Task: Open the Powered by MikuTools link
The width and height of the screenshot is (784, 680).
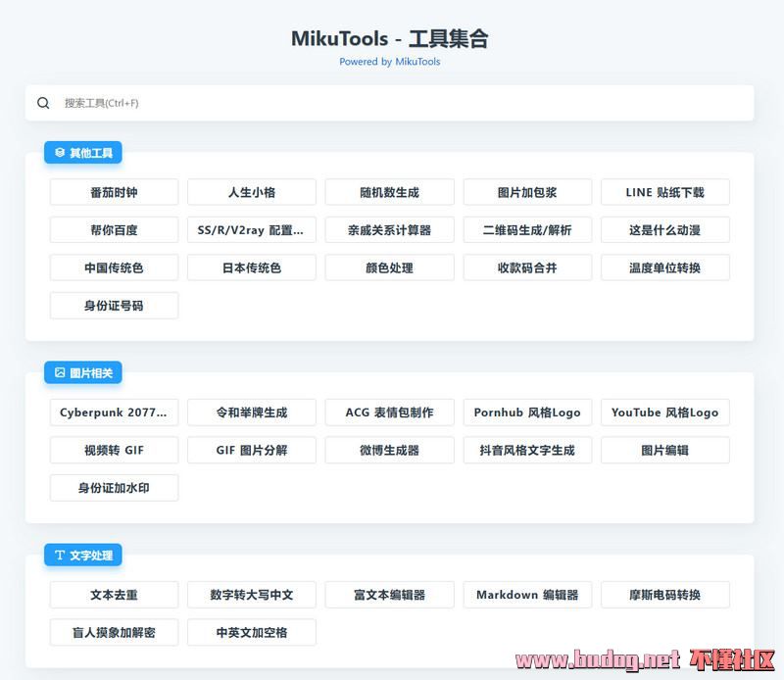Action: tap(389, 62)
